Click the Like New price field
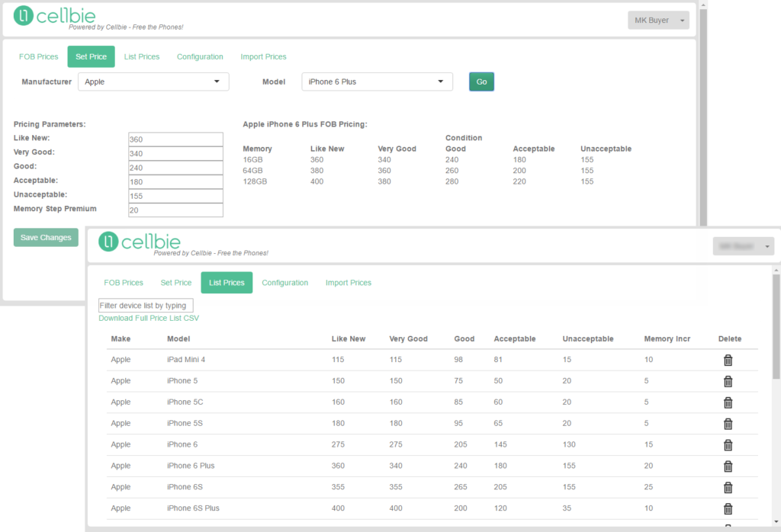 [x=175, y=139]
